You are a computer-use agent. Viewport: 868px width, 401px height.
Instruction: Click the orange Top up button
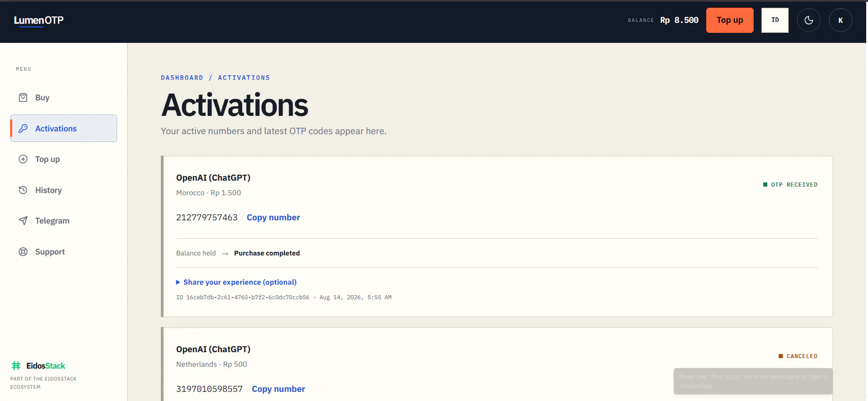[729, 20]
